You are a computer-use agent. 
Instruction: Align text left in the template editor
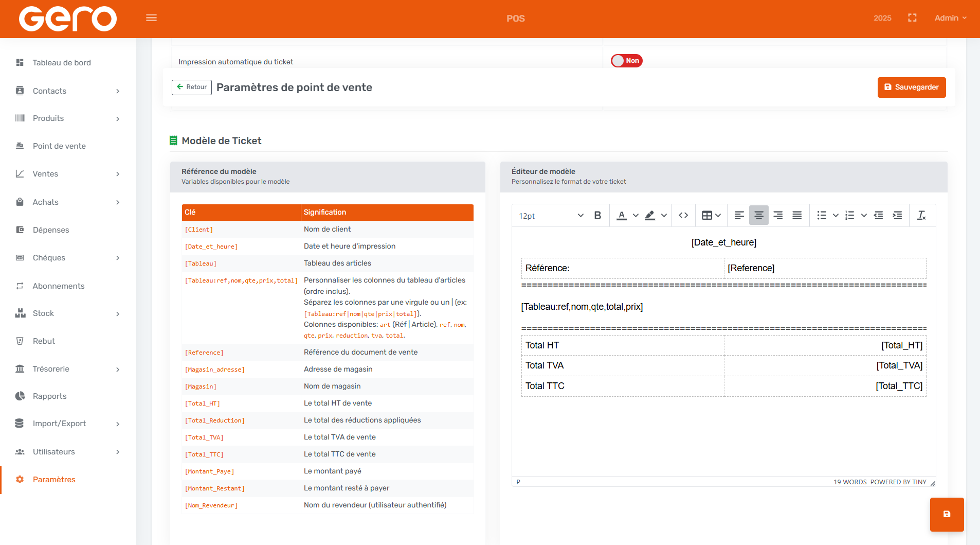click(x=739, y=216)
